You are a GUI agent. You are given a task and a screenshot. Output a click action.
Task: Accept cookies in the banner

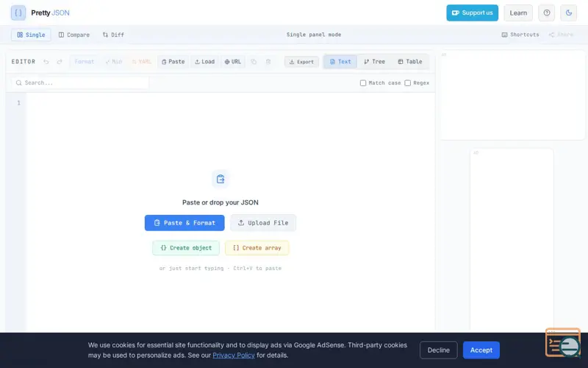481,350
